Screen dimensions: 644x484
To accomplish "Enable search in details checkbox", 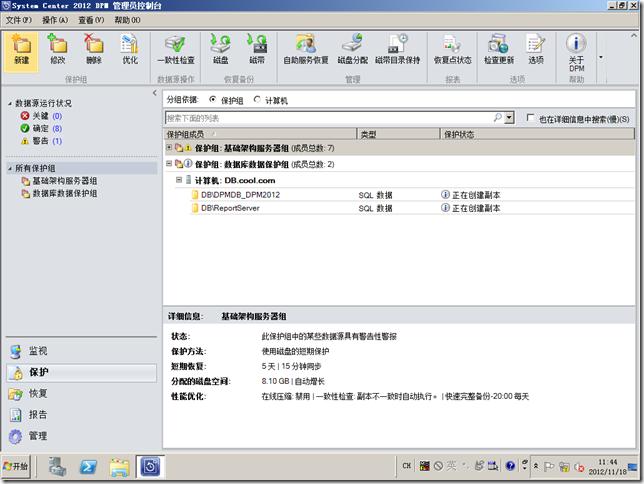I will (531, 118).
